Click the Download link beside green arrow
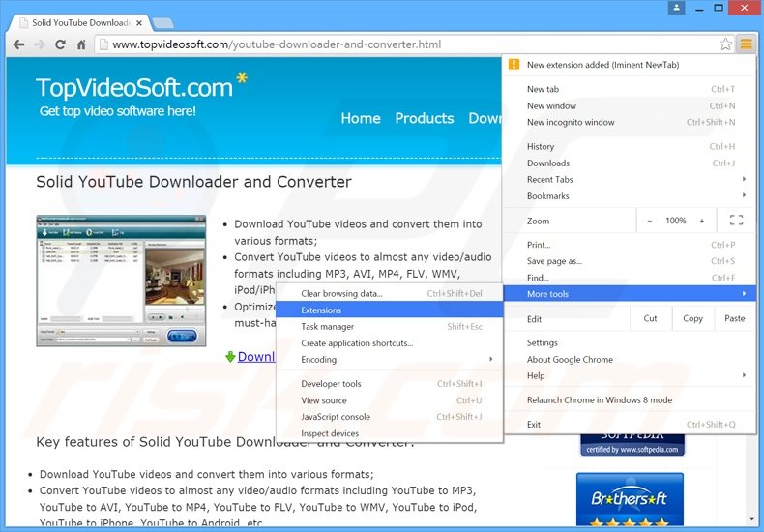Image resolution: width=764 pixels, height=532 pixels. tap(256, 357)
